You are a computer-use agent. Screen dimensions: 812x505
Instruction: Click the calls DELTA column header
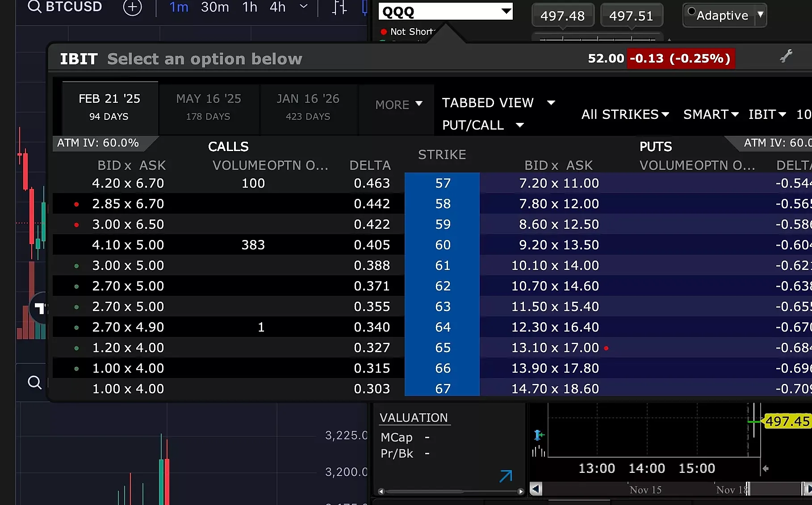tap(370, 165)
